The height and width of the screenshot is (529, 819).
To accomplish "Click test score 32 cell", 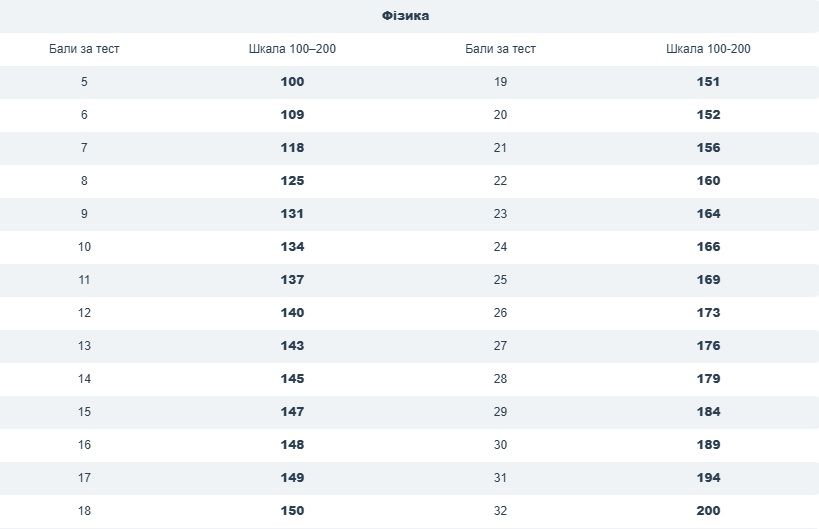I will [500, 511].
